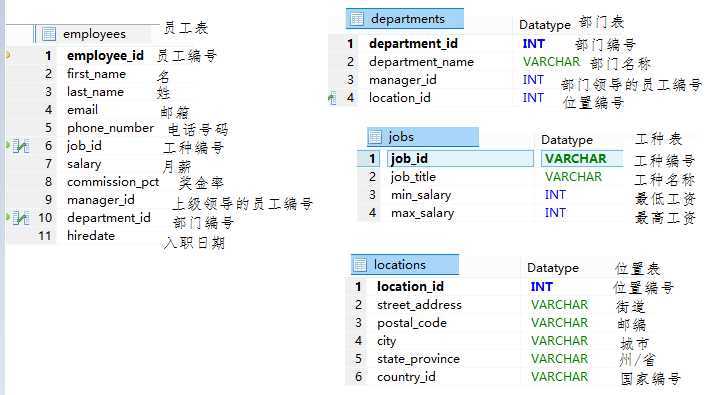718x395 pixels.
Task: Select the departments table header
Action: (405, 19)
